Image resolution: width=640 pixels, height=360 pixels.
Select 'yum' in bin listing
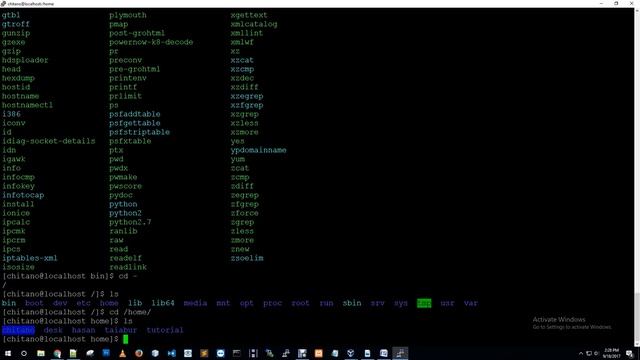click(238, 159)
